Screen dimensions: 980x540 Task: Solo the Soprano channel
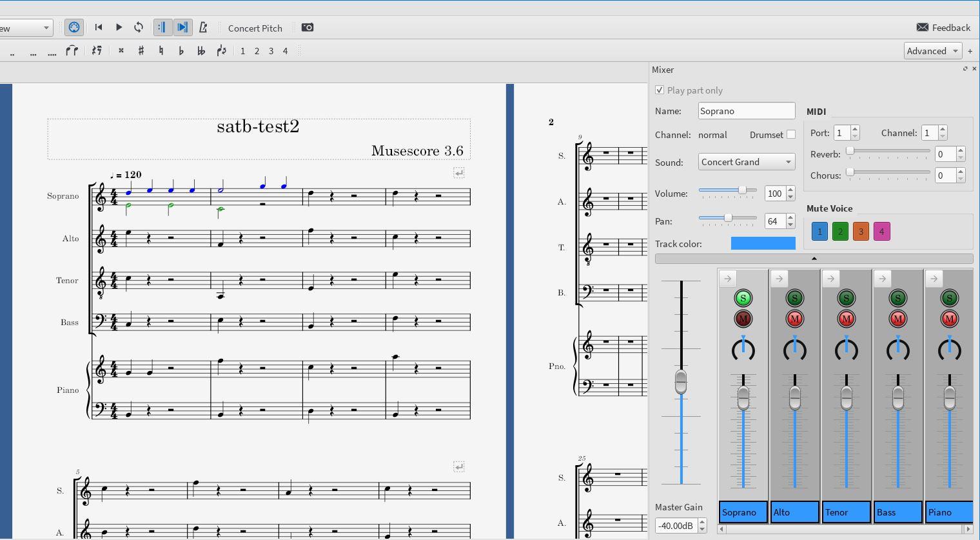[x=743, y=298]
